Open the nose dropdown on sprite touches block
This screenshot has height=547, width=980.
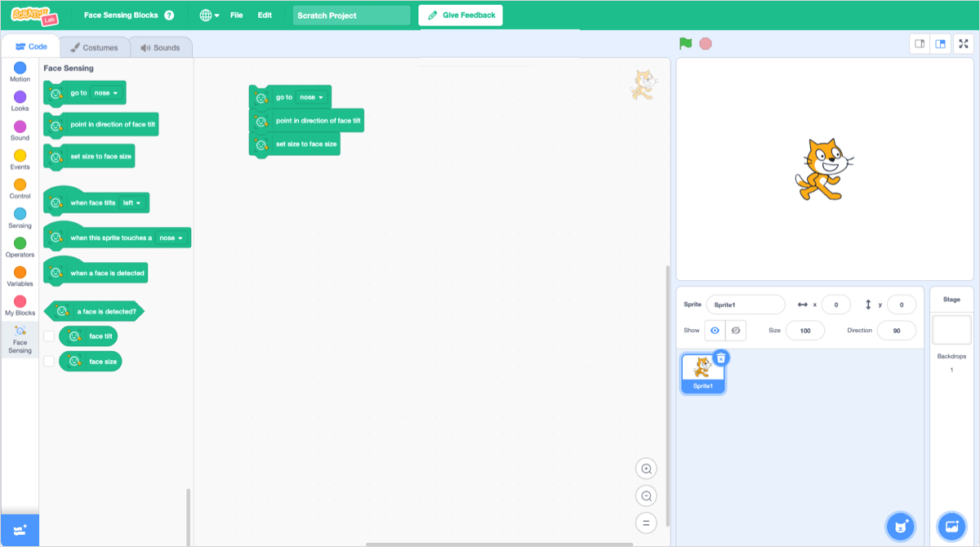pyautogui.click(x=171, y=238)
